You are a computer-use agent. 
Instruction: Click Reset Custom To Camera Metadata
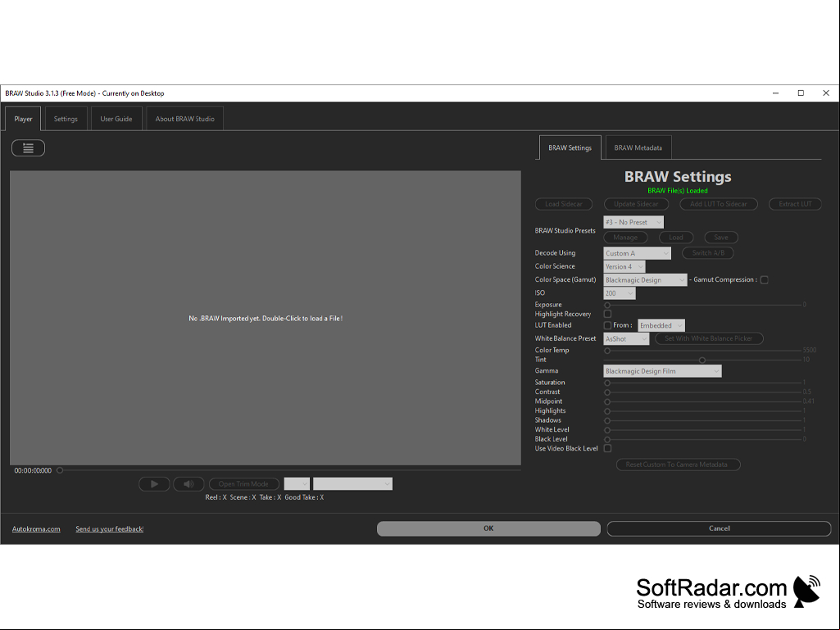[679, 465]
